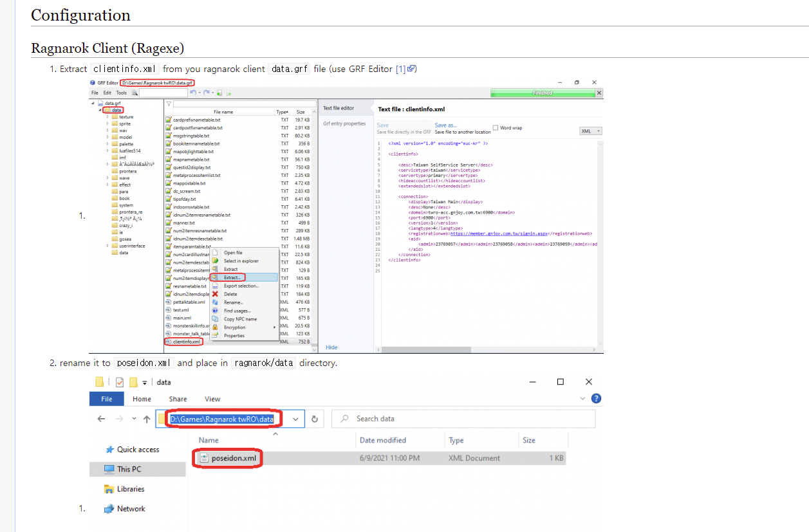Click the blue Help icon in Explorer window

click(x=596, y=398)
